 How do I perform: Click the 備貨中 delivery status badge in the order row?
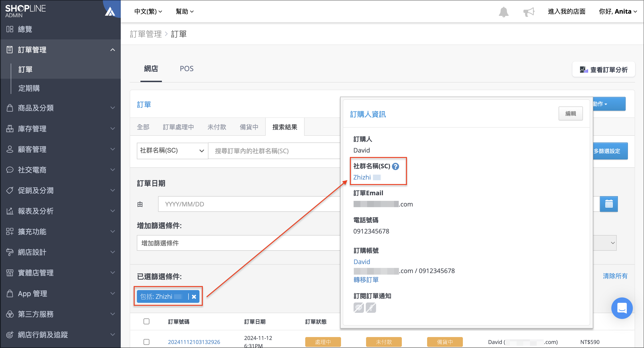pyautogui.click(x=445, y=342)
